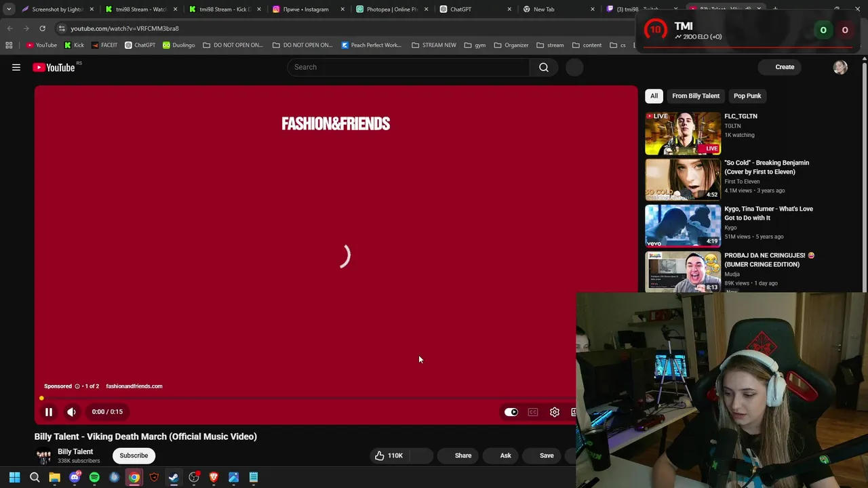Select the All filter chip

(654, 96)
